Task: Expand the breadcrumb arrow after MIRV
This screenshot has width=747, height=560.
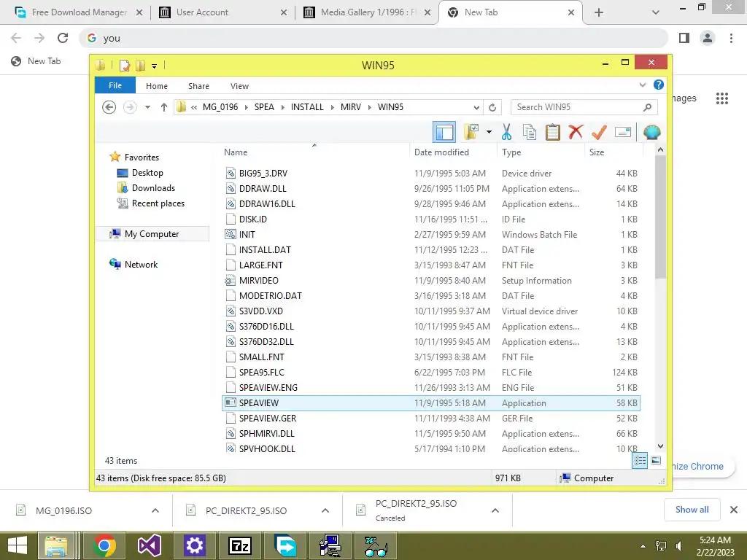Action: tap(370, 107)
